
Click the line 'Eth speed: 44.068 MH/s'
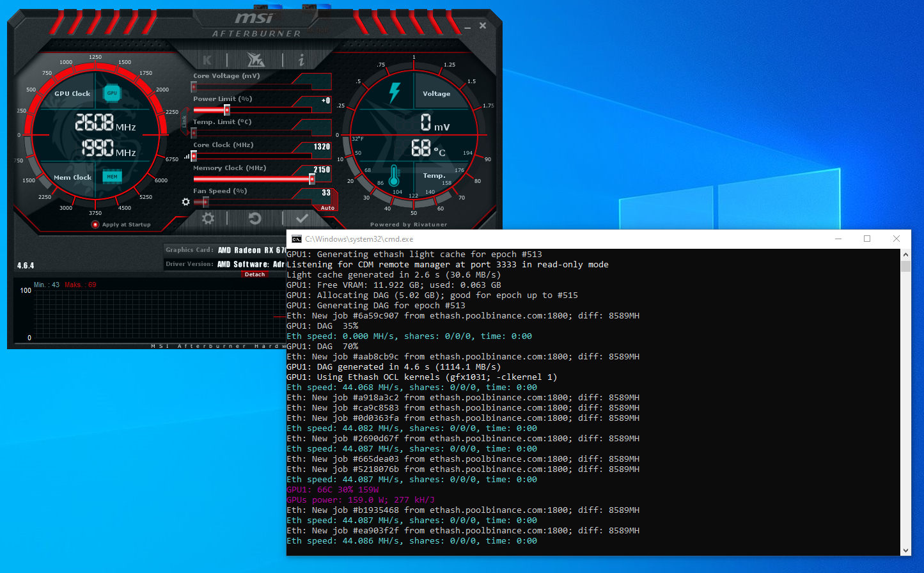point(412,388)
